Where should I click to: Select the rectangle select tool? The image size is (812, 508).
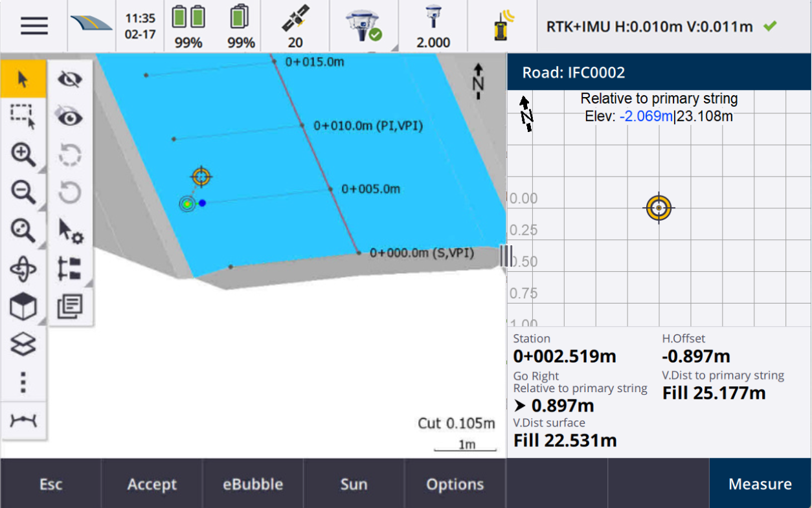pos(23,116)
